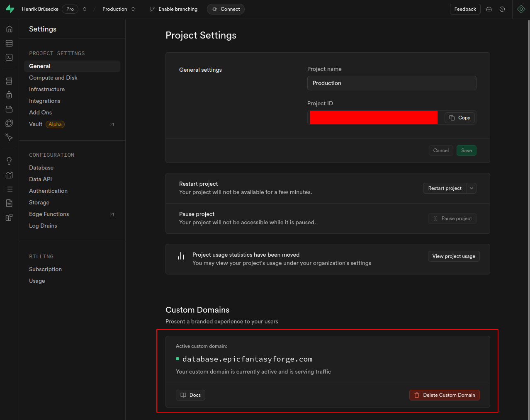Click the Connect button

[x=226, y=9]
